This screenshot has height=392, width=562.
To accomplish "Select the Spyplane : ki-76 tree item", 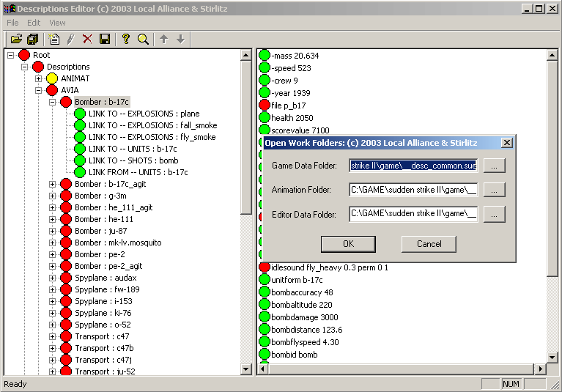I will coord(103,313).
